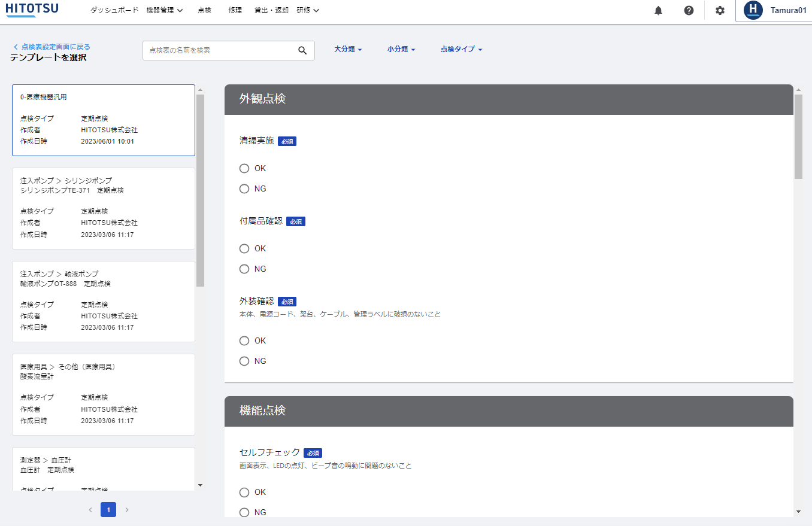Click the 清掃実施 item label
The width and height of the screenshot is (812, 526).
(x=256, y=141)
